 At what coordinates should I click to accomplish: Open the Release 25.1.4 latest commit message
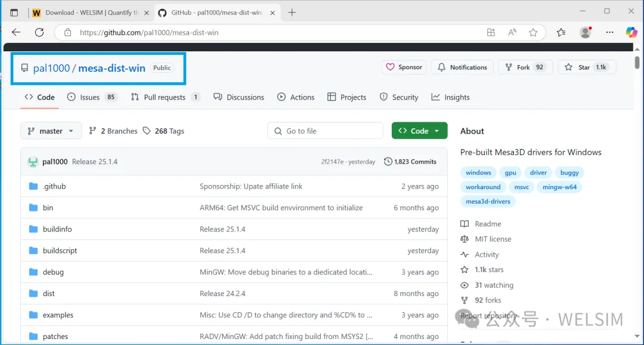click(x=95, y=162)
